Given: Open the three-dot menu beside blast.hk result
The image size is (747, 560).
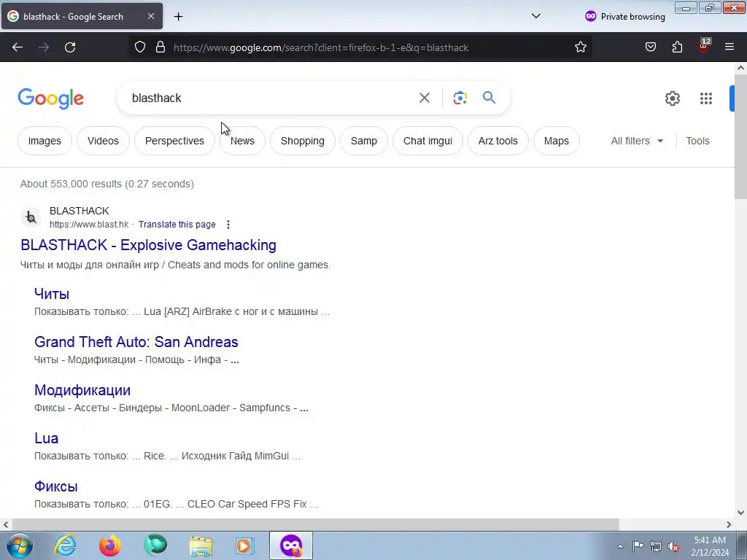Looking at the screenshot, I should coord(228,225).
